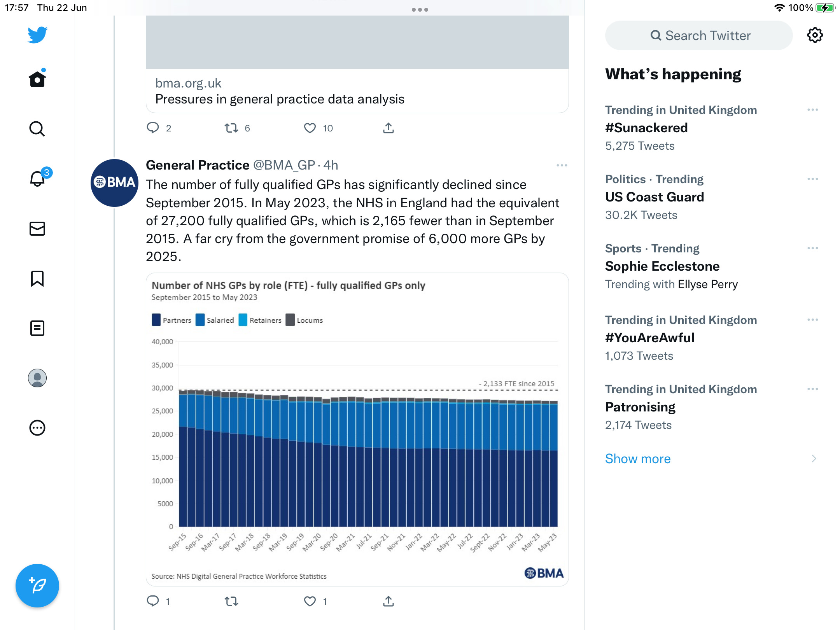This screenshot has width=840, height=630.
Task: Open the General Practice account name
Action: [x=198, y=165]
